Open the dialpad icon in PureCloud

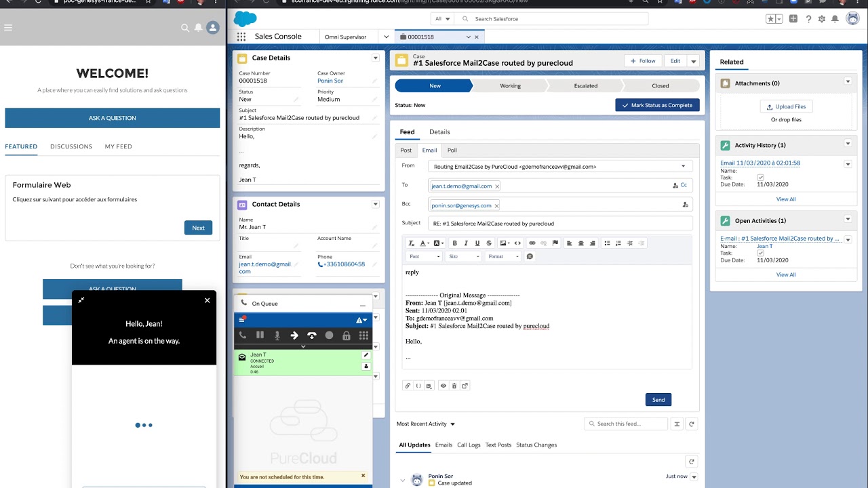point(363,335)
